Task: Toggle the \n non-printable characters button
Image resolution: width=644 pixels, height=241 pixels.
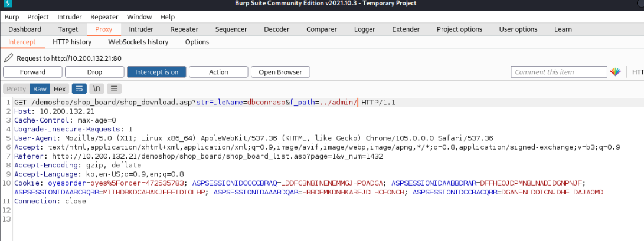Action: point(97,88)
